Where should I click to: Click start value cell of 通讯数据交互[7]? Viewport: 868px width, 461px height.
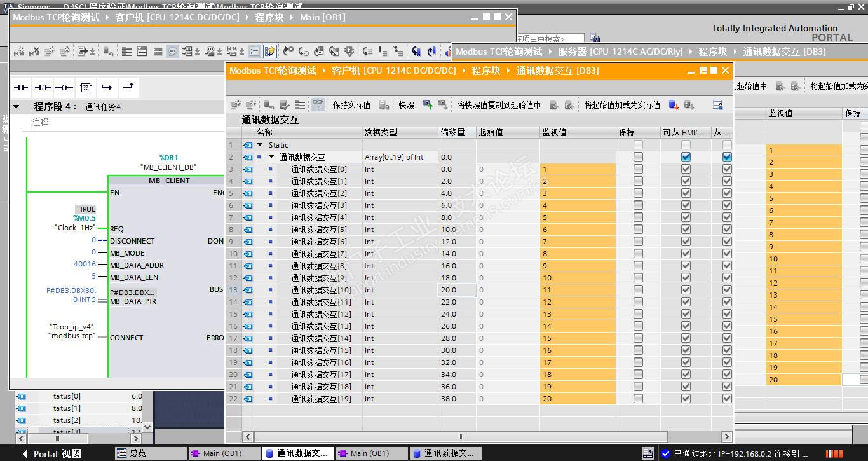click(x=508, y=254)
